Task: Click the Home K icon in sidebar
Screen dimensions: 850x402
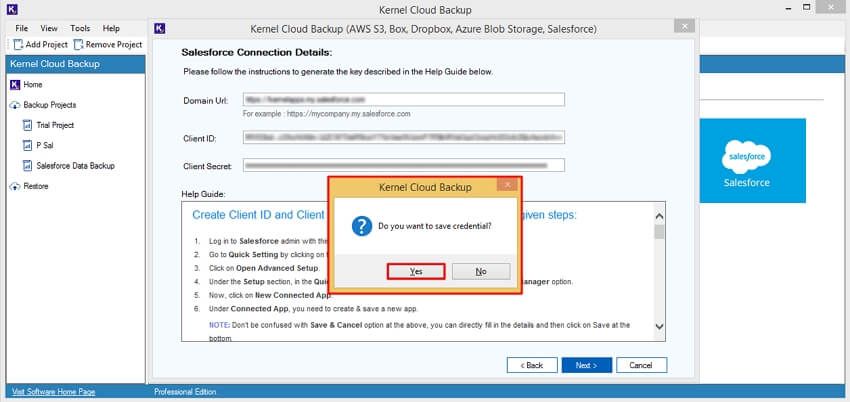Action: coord(15,85)
